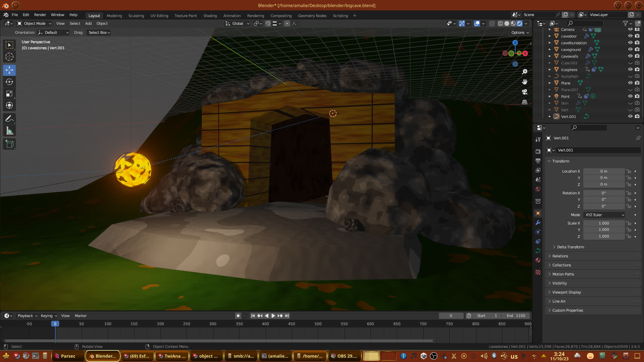The height and width of the screenshot is (362, 644).
Task: Hide cavedoor object with eye icon
Action: (x=630, y=36)
